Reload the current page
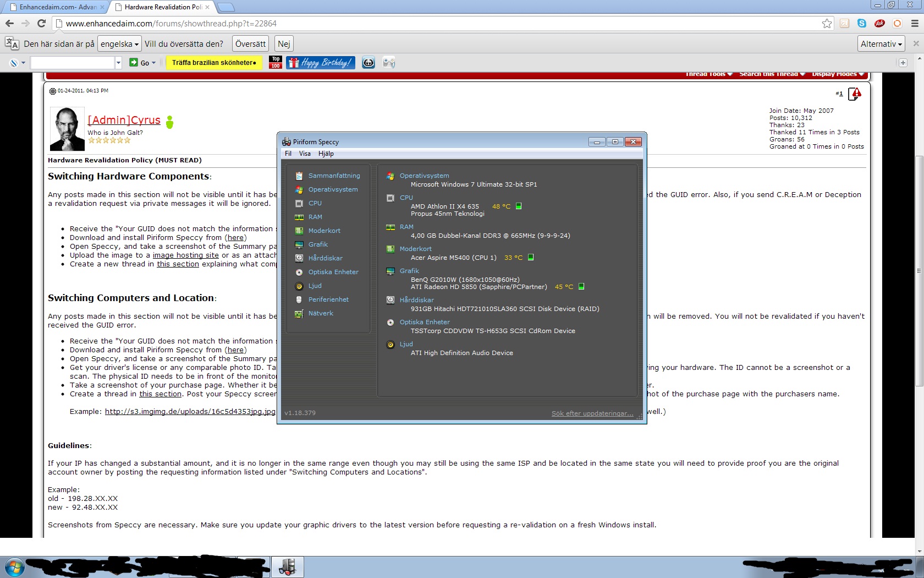Image resolution: width=924 pixels, height=578 pixels. (x=41, y=23)
